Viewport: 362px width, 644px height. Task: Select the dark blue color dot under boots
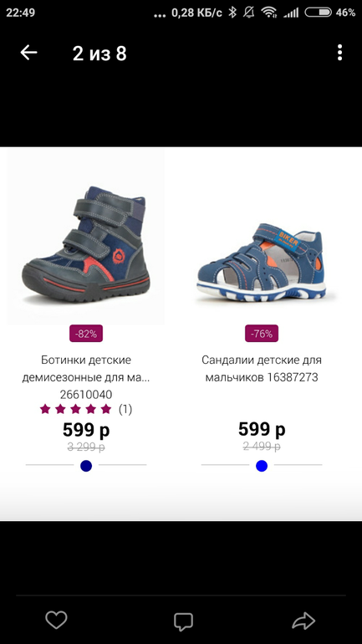click(86, 466)
